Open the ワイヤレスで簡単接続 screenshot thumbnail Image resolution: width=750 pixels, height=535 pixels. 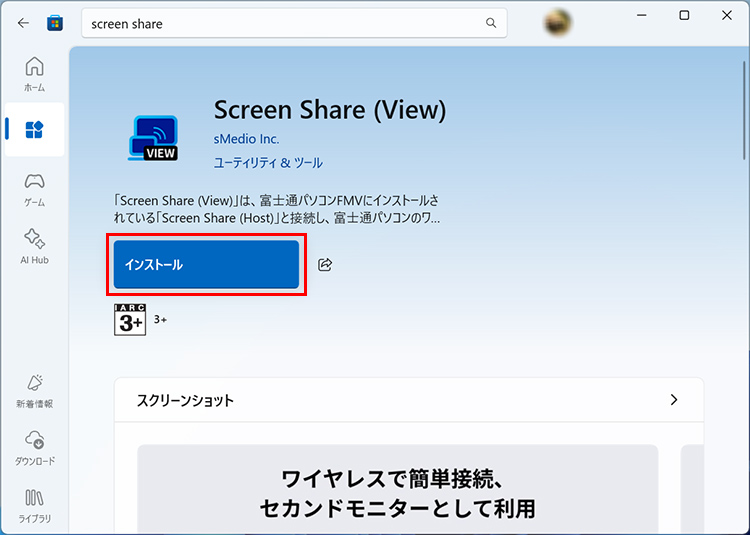pos(397,490)
